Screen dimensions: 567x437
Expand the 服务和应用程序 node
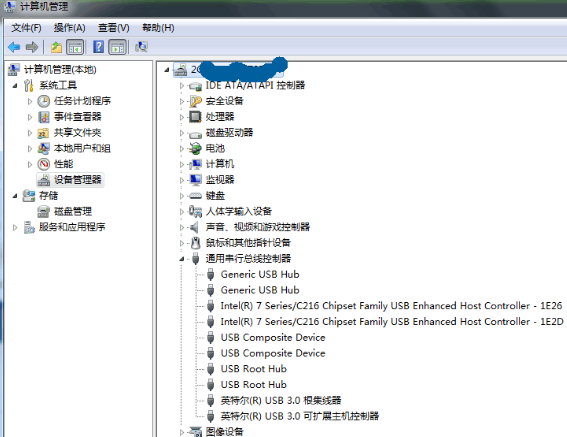pyautogui.click(x=15, y=228)
